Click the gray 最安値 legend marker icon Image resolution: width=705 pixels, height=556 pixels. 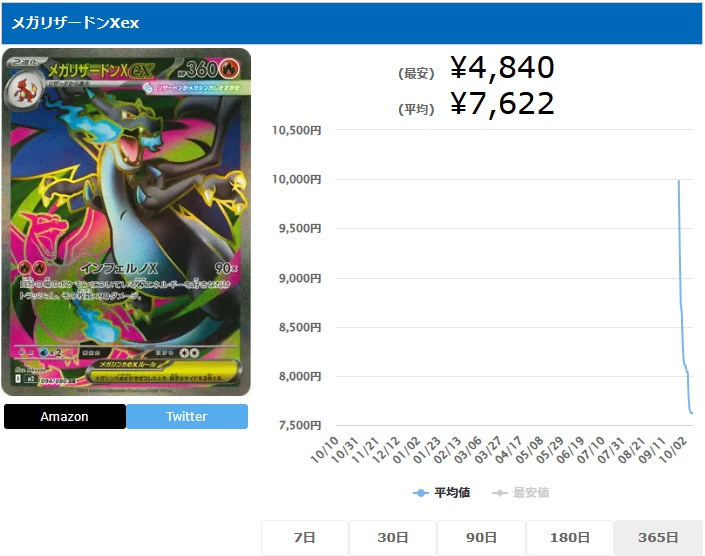click(x=500, y=493)
